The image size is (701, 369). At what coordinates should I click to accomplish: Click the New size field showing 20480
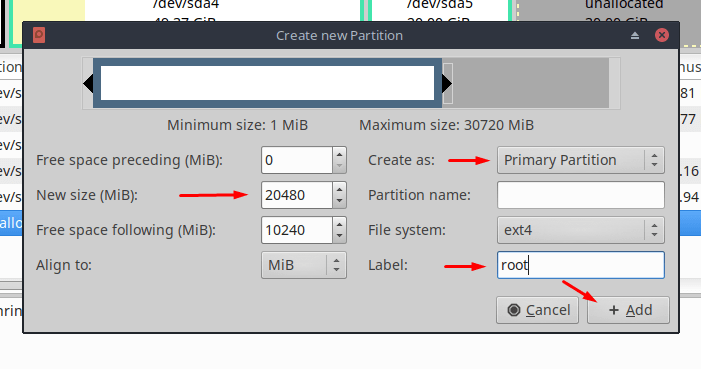[297, 195]
